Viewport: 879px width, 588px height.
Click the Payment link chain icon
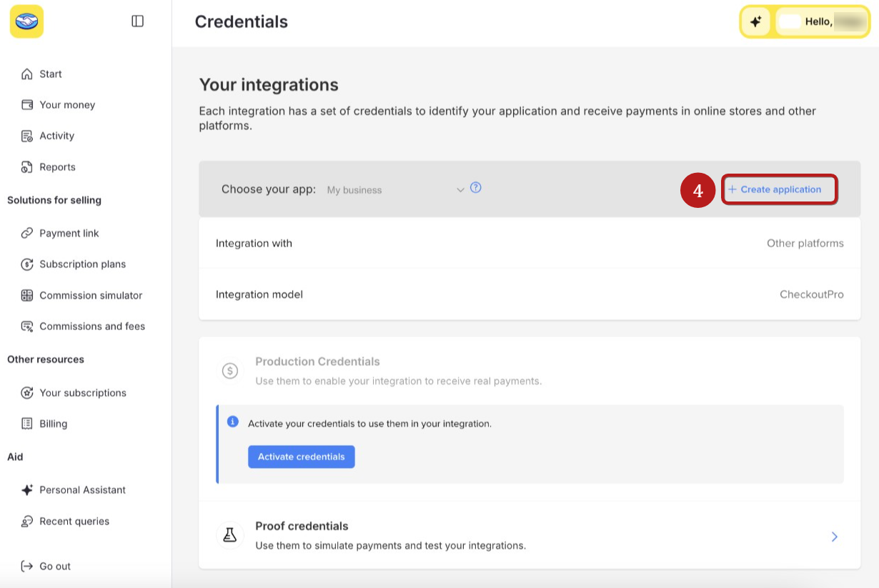tap(27, 233)
